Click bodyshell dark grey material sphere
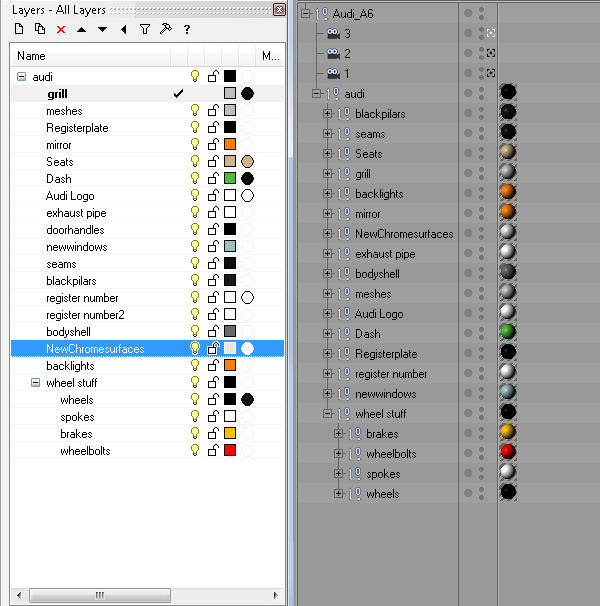The image size is (600, 606). click(508, 272)
